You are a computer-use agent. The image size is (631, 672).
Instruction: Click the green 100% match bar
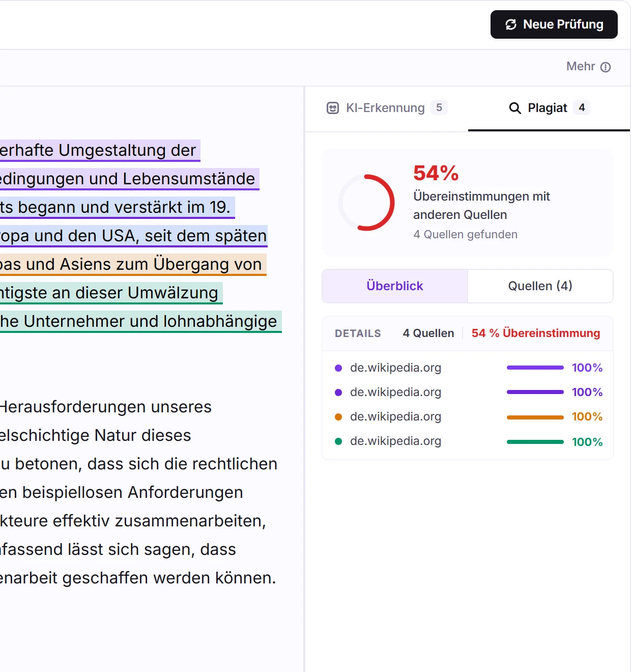(535, 442)
